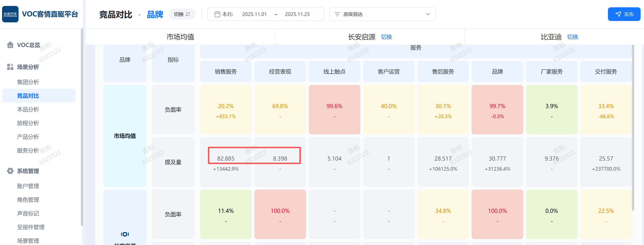644x245 pixels.
Task: Switch the 比亚迪 brand via 切换 link
Action: (x=573, y=37)
